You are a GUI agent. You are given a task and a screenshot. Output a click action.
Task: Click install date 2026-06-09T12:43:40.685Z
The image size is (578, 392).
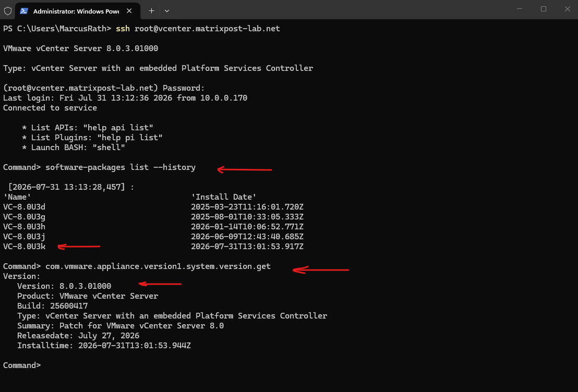pyautogui.click(x=247, y=237)
